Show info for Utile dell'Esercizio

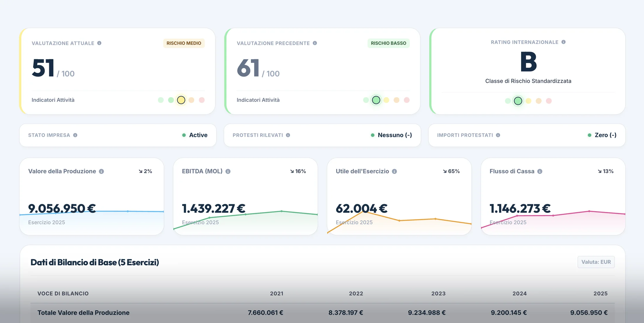point(394,171)
